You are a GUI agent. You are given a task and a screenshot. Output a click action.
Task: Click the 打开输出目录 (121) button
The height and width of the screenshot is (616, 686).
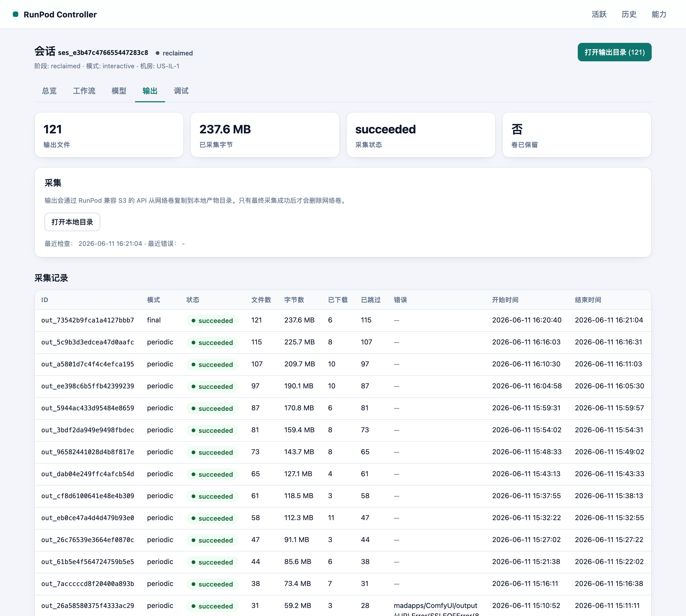click(x=614, y=52)
